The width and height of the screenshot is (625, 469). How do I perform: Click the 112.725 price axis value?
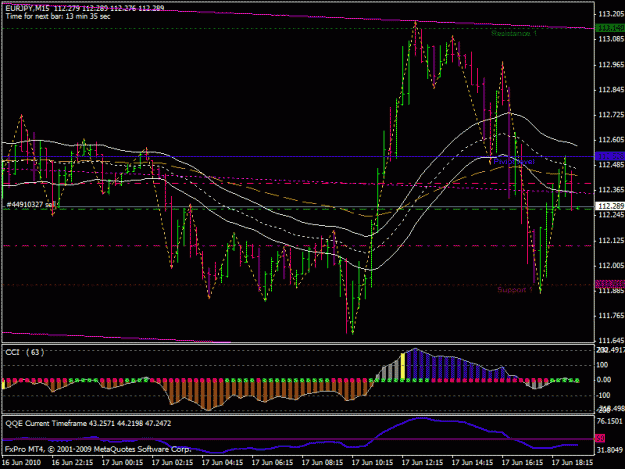click(x=611, y=115)
